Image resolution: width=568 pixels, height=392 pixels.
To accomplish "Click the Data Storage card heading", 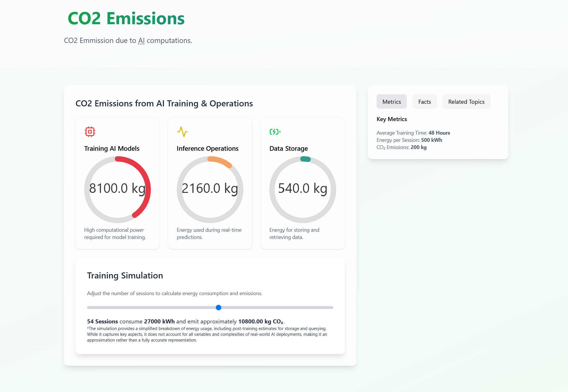I will (x=289, y=148).
